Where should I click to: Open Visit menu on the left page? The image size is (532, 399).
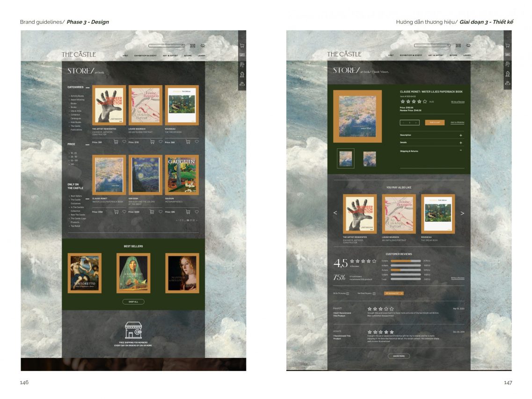pyautogui.click(x=125, y=56)
